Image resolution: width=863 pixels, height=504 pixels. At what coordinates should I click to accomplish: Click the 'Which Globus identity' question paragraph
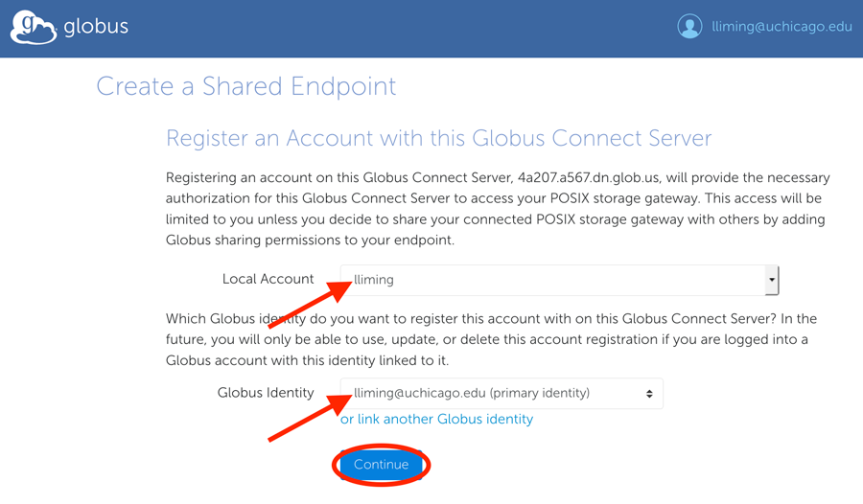point(491,339)
